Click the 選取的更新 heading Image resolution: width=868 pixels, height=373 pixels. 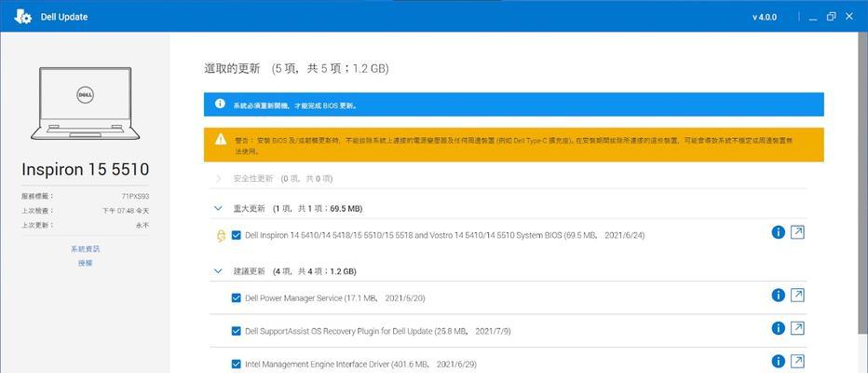(x=232, y=69)
